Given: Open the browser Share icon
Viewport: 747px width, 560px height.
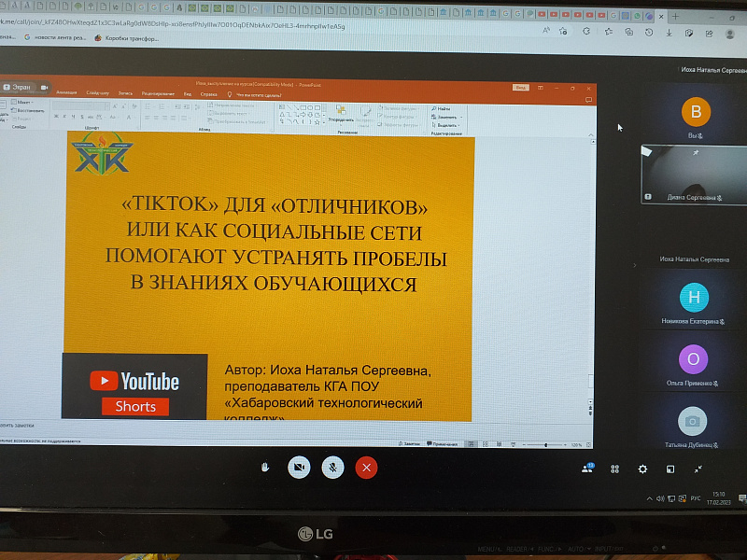Looking at the screenshot, I should point(709,34).
